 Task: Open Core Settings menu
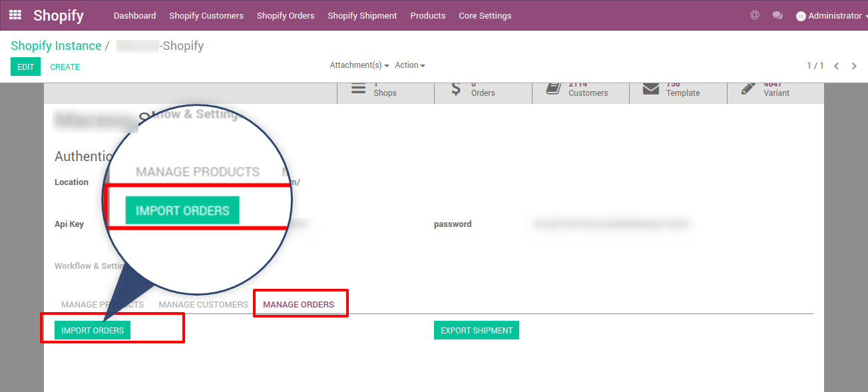pyautogui.click(x=485, y=15)
